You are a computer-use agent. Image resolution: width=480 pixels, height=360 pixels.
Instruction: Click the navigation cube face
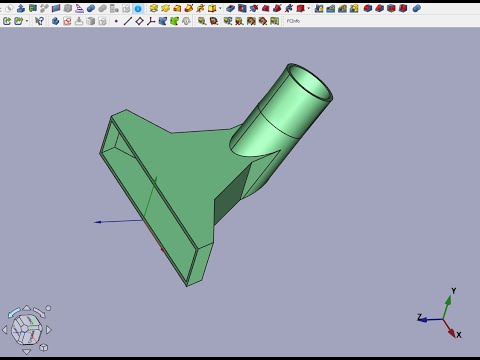[x=27, y=330]
